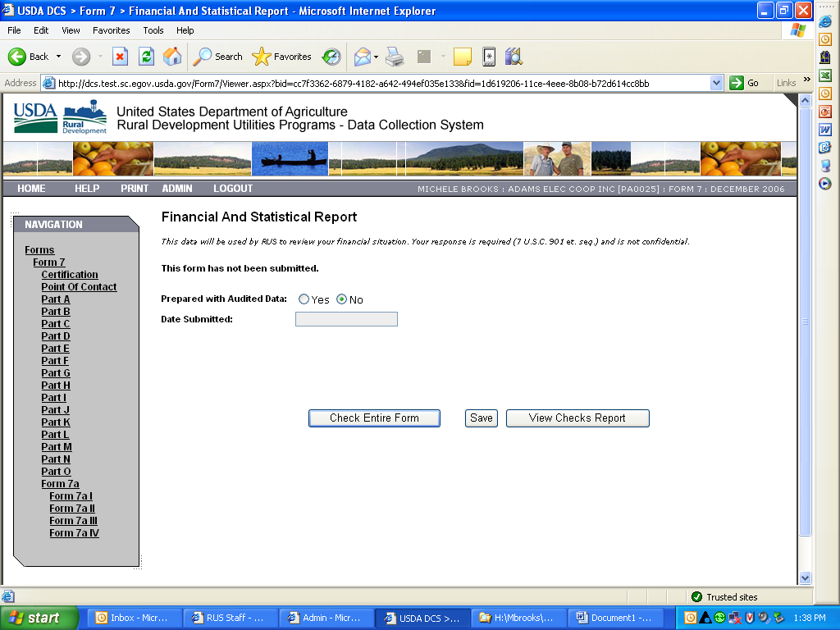840x630 pixels.
Task: Open the Favorites star pane
Action: (282, 57)
